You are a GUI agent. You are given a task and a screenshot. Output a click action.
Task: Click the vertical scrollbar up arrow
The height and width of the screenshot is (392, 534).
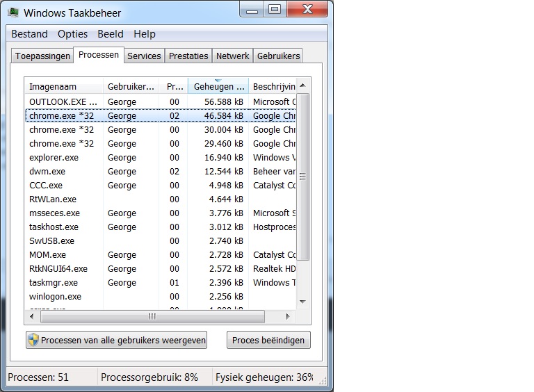tap(302, 85)
